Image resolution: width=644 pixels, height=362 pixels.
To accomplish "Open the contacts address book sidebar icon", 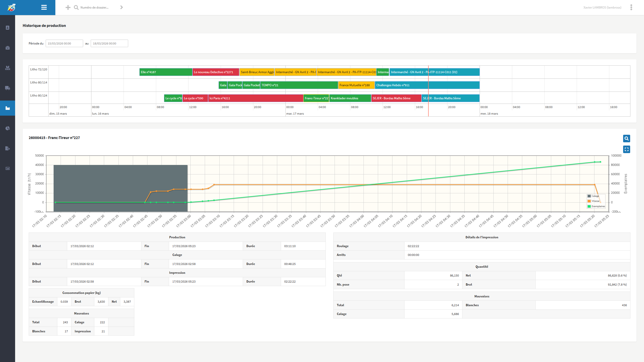I will coord(8,28).
